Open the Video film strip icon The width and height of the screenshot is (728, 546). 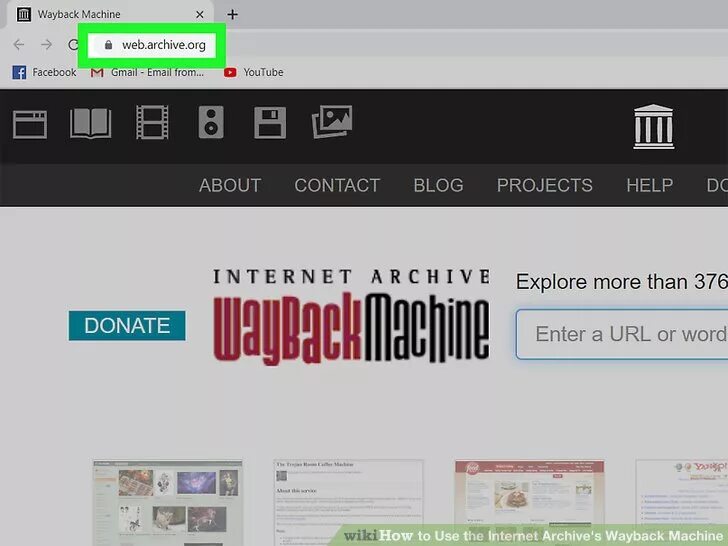152,123
